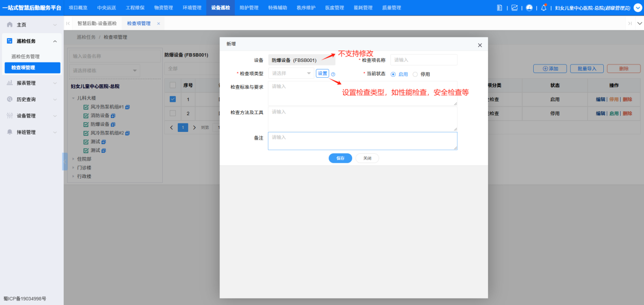Close the 检查项管理 tab with its x
This screenshot has height=305, width=644.
(x=159, y=23)
